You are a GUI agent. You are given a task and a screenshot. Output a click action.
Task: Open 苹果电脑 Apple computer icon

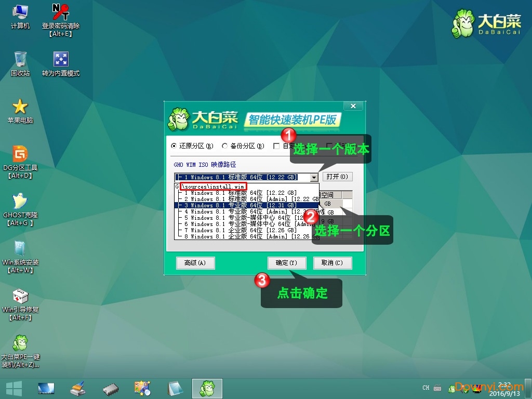click(20, 108)
